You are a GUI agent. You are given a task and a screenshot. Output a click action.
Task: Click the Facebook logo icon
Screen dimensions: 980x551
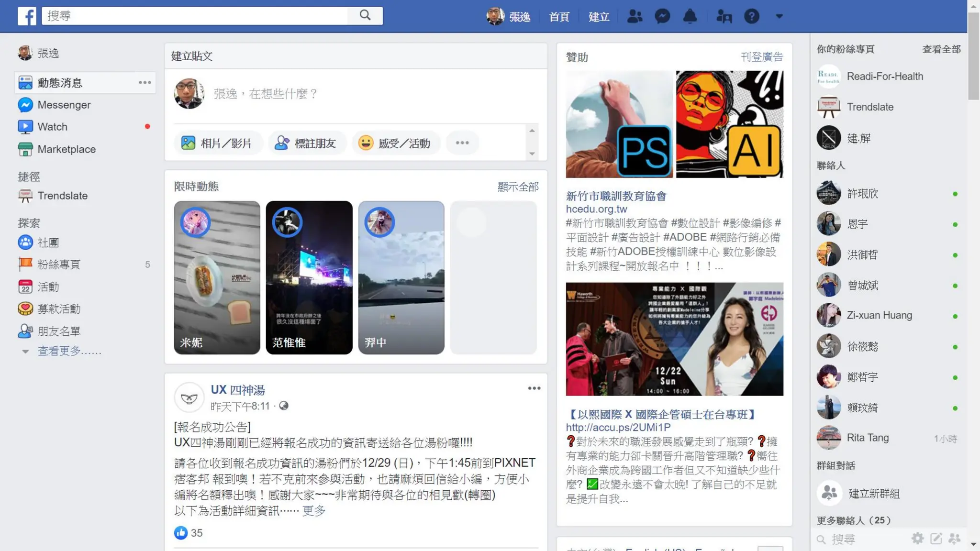point(27,16)
